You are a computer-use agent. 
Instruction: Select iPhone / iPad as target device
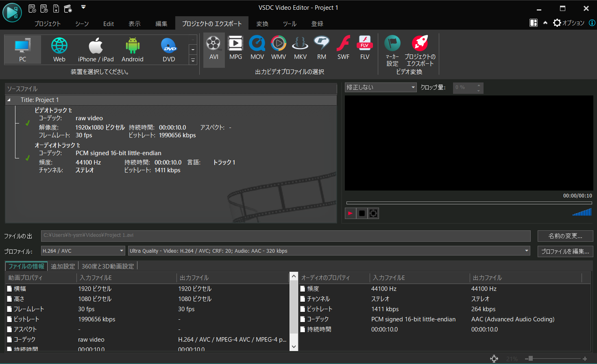pyautogui.click(x=95, y=49)
